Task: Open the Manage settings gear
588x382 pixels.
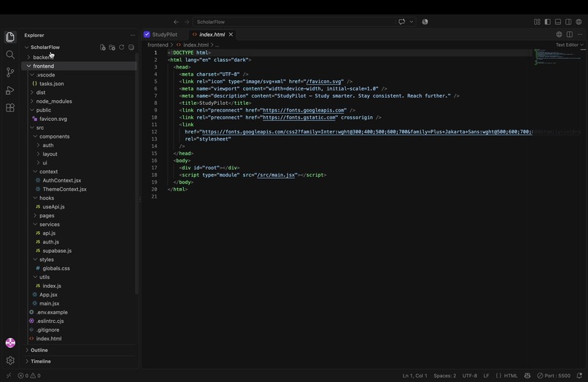Action: click(x=10, y=360)
